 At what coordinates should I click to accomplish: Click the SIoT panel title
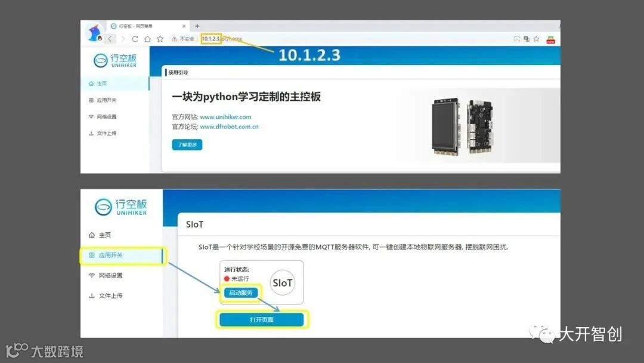[x=194, y=224]
